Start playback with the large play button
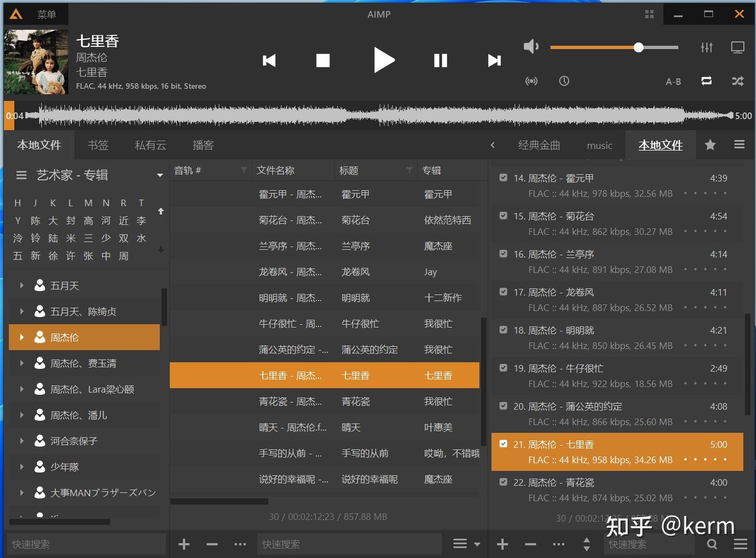Screen dimensions: 756x558 384,60
